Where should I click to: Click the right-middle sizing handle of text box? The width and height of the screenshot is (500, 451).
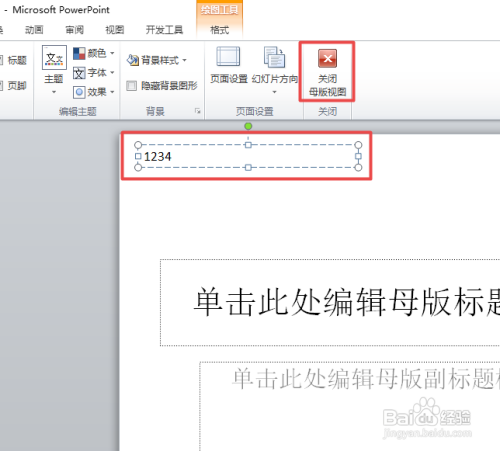(x=358, y=156)
